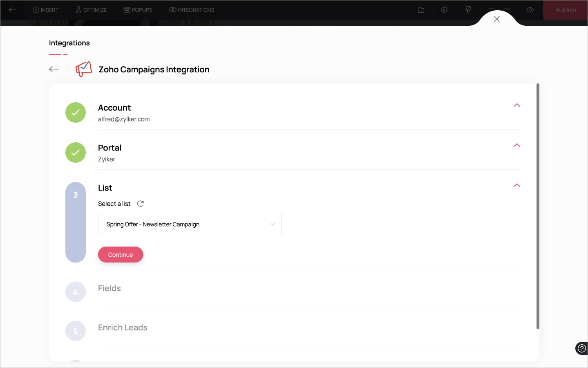The image size is (588, 368).
Task: Click the Portal heading
Action: pos(110,148)
